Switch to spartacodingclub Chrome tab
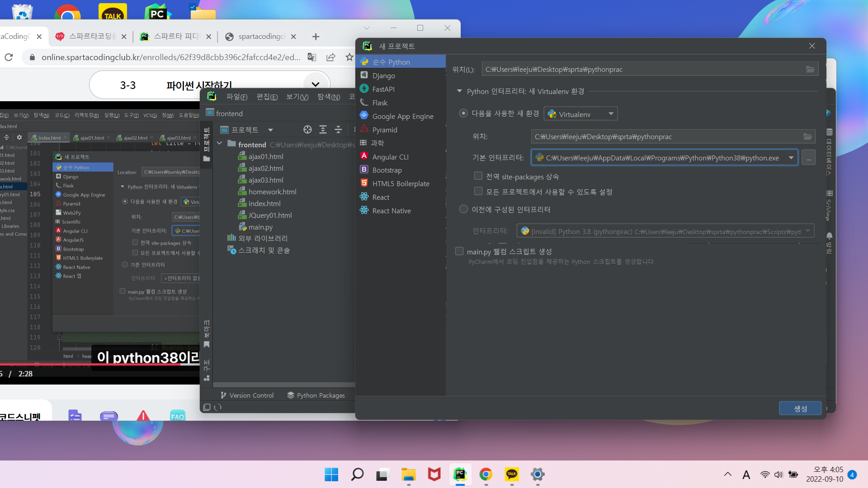The height and width of the screenshot is (488, 868). [x=261, y=37]
